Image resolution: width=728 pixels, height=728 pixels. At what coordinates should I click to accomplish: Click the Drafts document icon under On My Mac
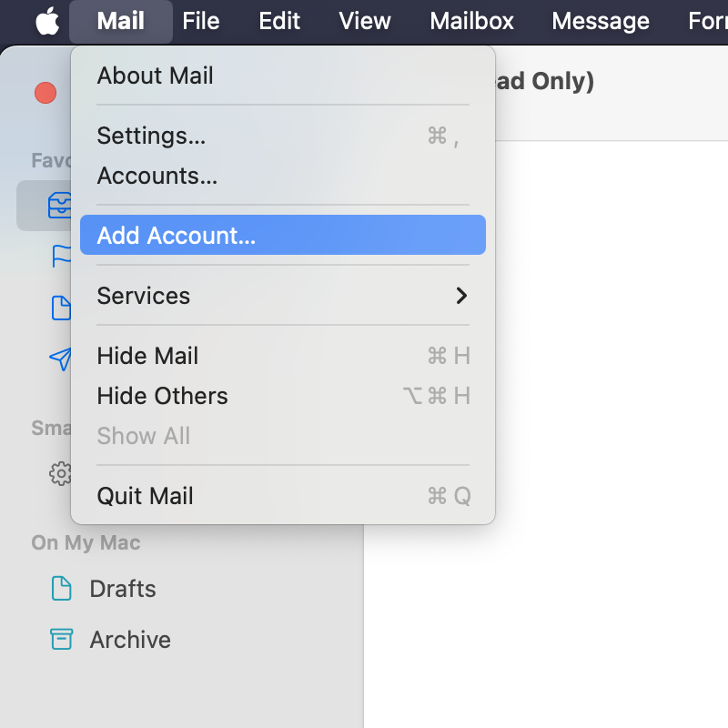coord(61,588)
